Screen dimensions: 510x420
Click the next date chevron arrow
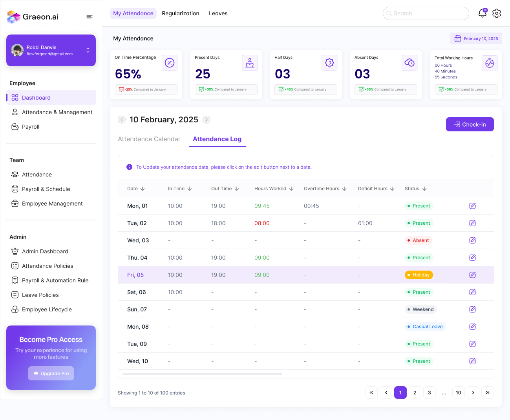coord(206,120)
